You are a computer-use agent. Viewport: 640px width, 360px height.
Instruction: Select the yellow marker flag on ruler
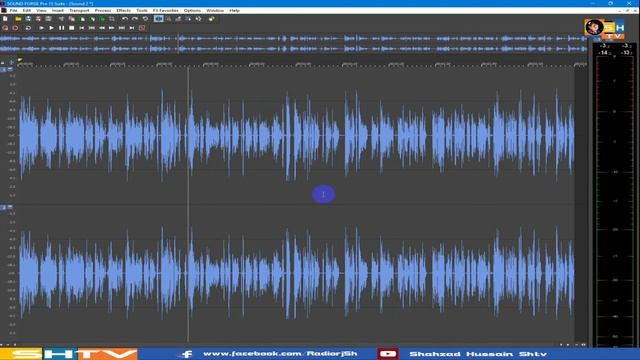(20, 60)
